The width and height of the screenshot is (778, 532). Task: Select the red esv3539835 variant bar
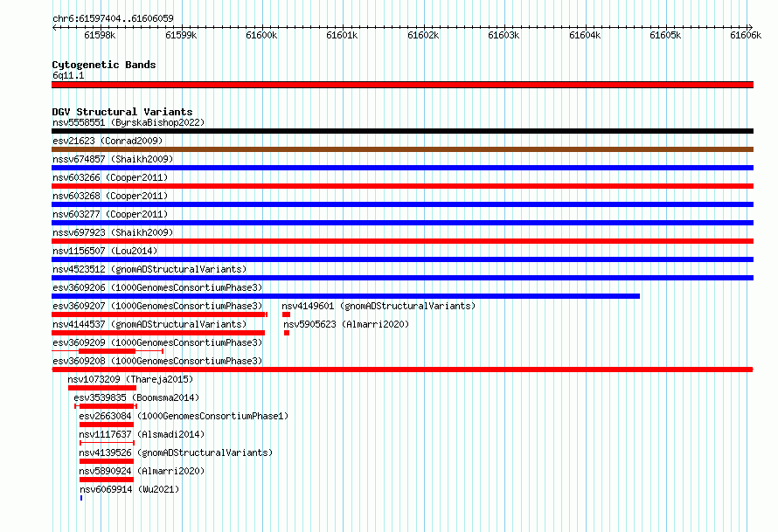106,406
